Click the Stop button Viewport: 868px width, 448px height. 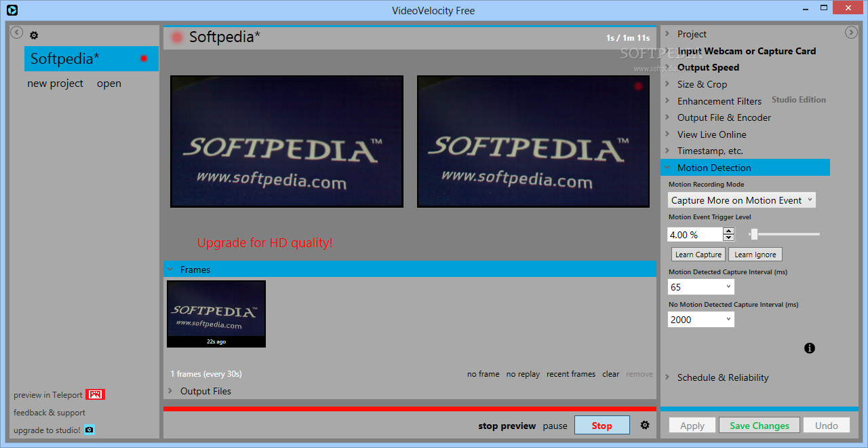pos(601,426)
